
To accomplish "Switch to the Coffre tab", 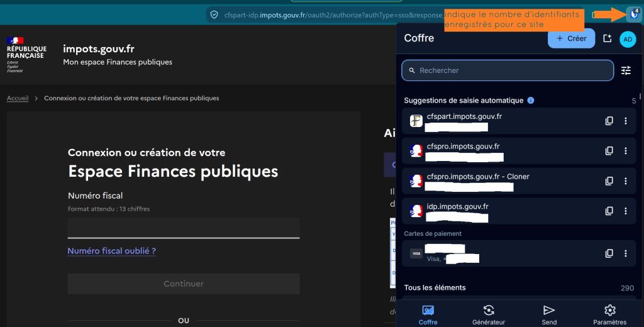I will click(x=428, y=315).
